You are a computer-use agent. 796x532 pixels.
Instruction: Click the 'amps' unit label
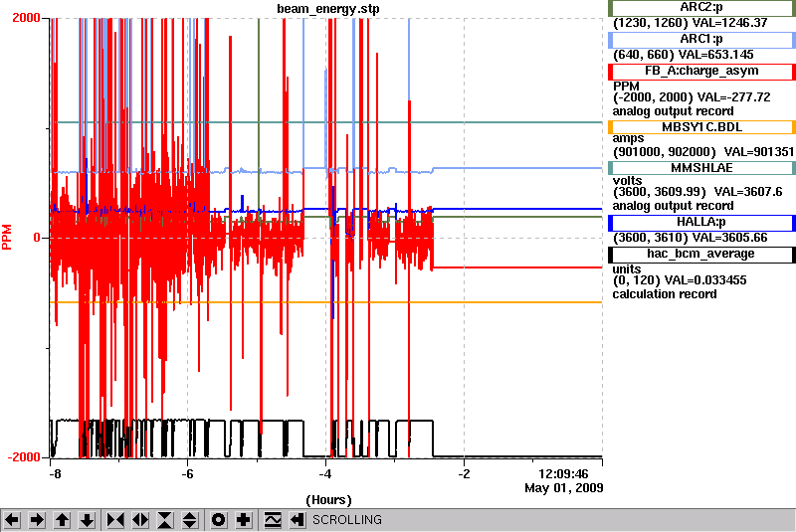click(628, 138)
